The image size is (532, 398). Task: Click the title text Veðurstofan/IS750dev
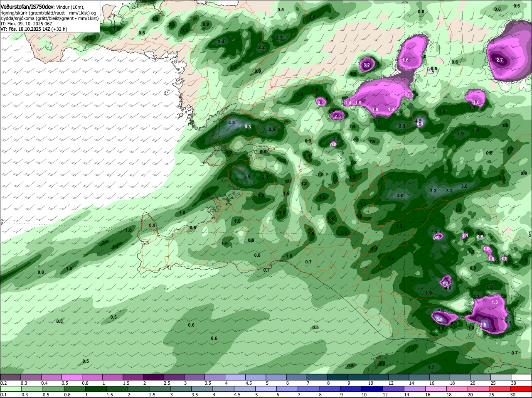[x=27, y=7]
